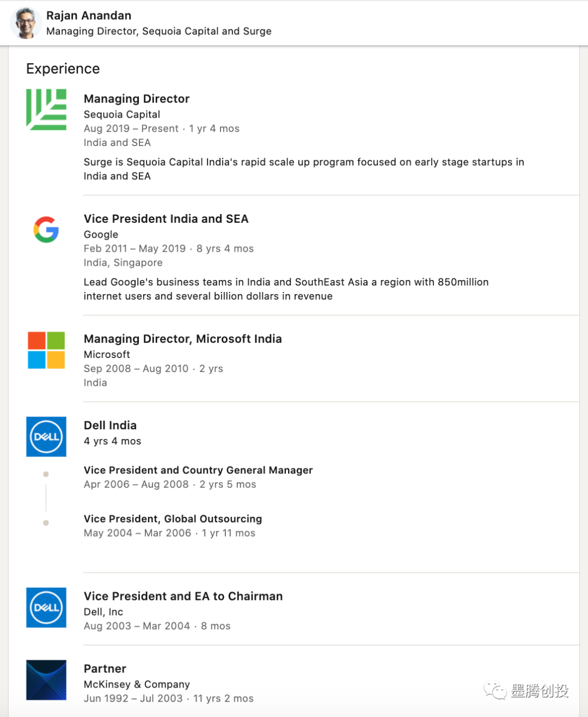The width and height of the screenshot is (588, 717).
Task: Select the Dell India company heading
Action: click(x=110, y=425)
